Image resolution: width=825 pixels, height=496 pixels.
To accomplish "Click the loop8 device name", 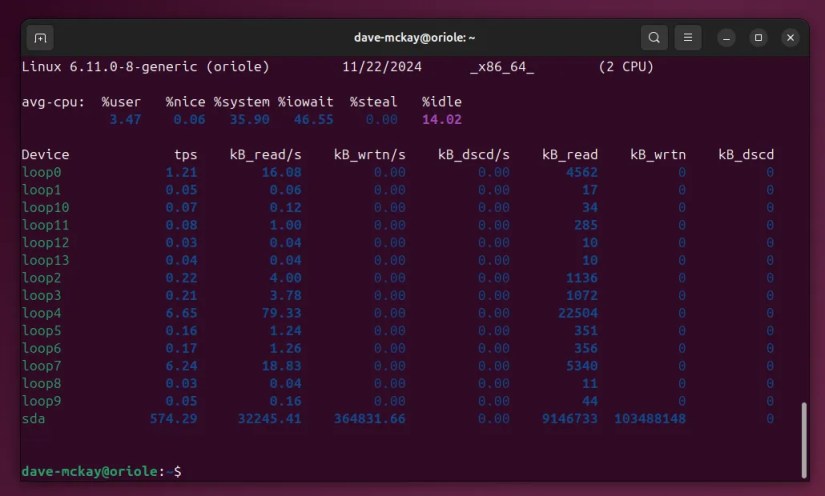I will pos(42,384).
